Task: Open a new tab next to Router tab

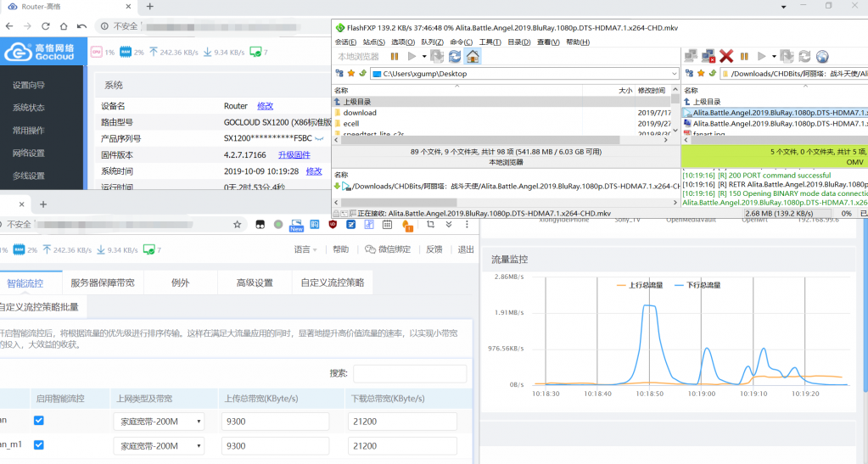Action: (149, 7)
